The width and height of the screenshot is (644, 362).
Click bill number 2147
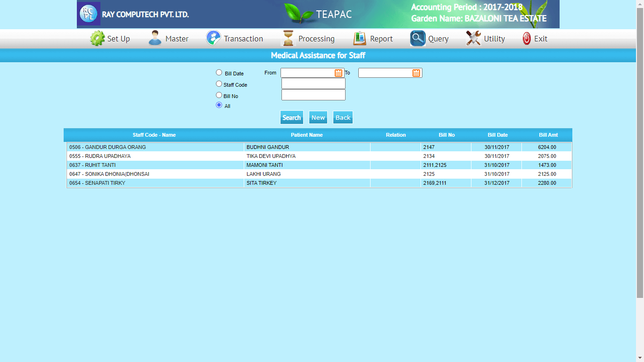click(429, 147)
